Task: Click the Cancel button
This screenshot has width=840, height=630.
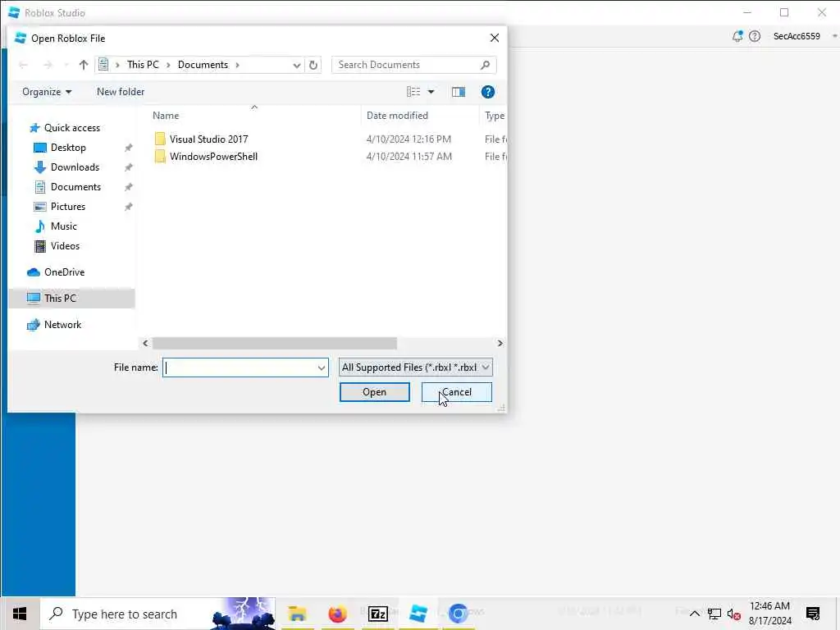Action: coord(456,392)
